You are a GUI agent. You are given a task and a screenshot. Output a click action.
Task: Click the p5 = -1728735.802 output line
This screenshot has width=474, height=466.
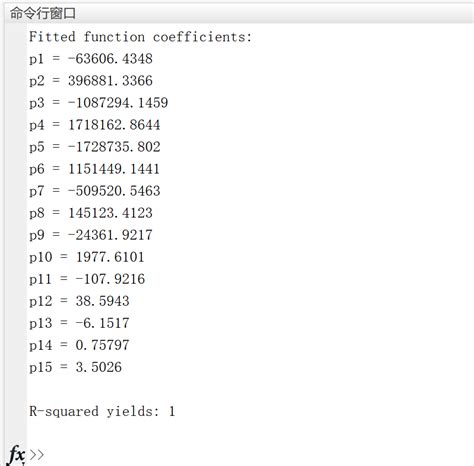[95, 147]
